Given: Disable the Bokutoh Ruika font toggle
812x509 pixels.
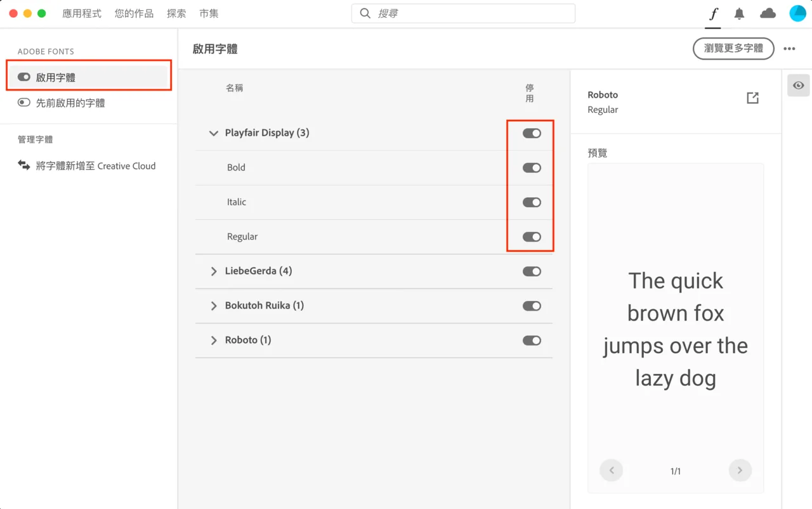Looking at the screenshot, I should 532,306.
